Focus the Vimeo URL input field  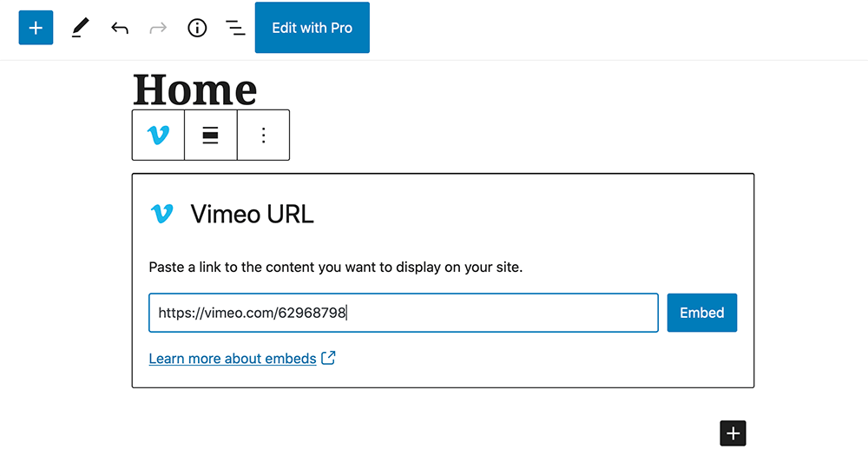tap(404, 313)
